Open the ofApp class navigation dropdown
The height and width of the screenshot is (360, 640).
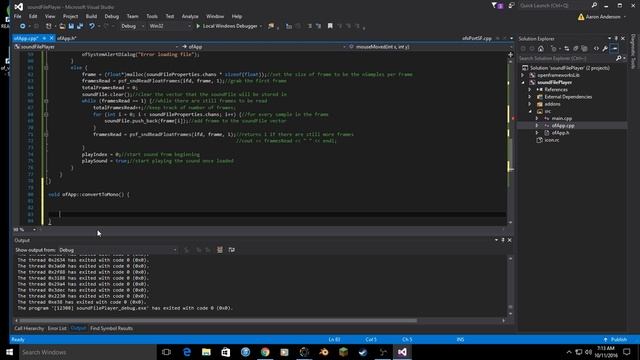[x=264, y=47]
